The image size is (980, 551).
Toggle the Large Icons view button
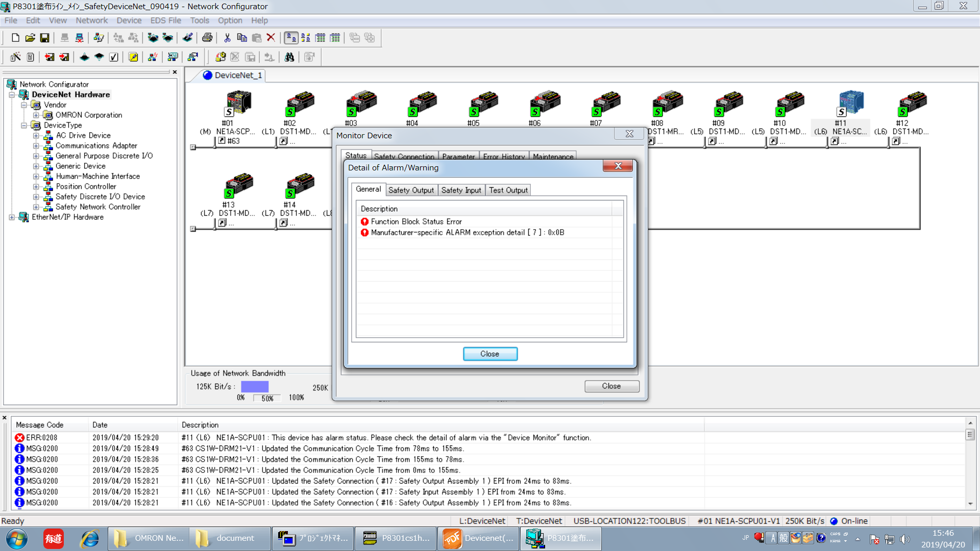pyautogui.click(x=291, y=38)
